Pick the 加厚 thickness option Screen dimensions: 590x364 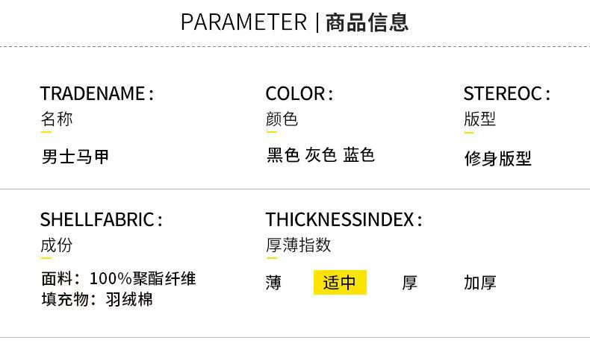(x=479, y=283)
